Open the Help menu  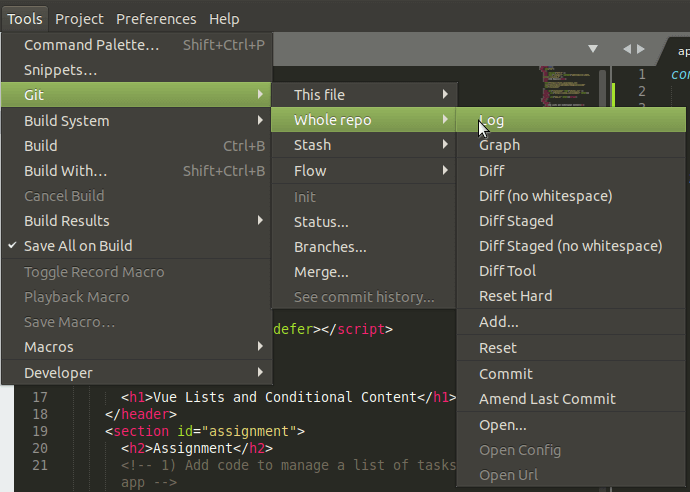coord(224,19)
